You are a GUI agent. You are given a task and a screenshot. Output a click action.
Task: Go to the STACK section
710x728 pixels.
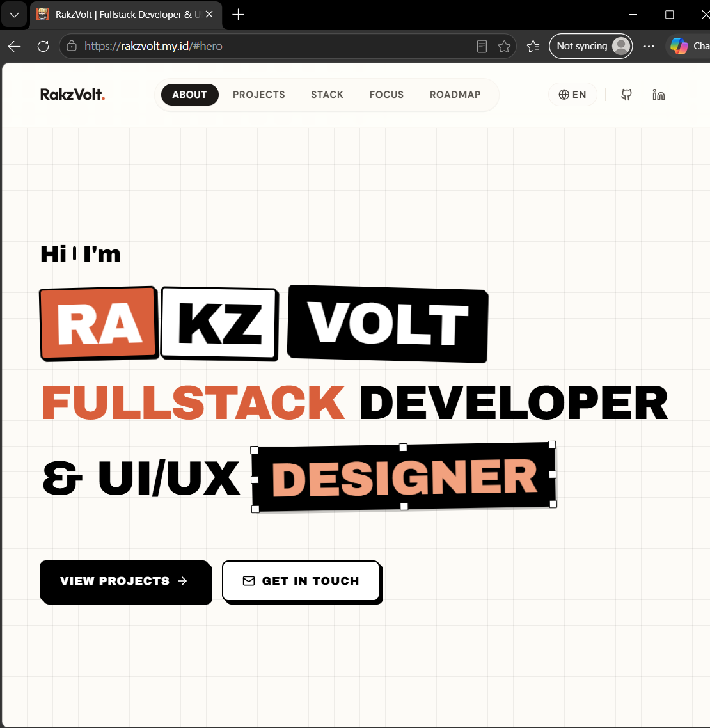pyautogui.click(x=327, y=95)
